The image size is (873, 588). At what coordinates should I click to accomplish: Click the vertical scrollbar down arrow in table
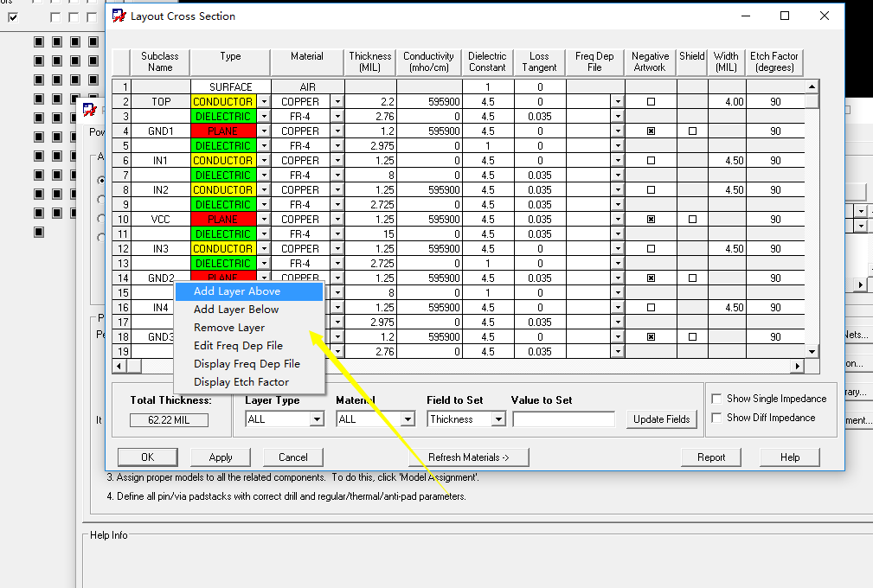click(812, 351)
